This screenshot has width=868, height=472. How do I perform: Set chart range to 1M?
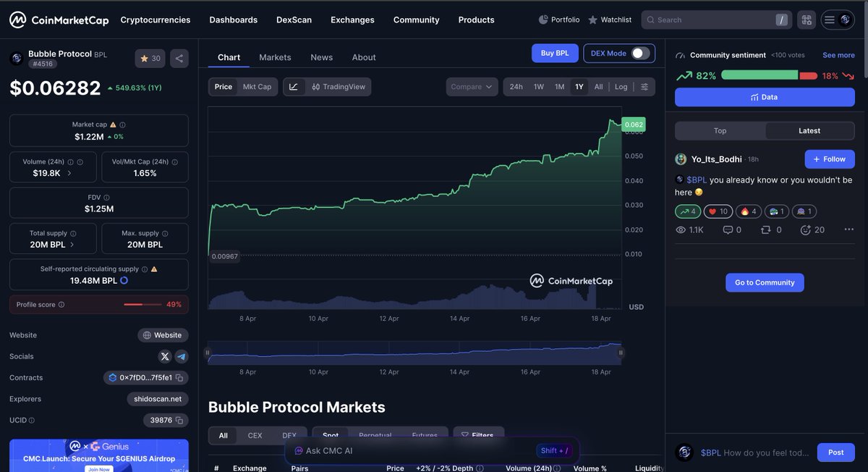click(x=559, y=87)
